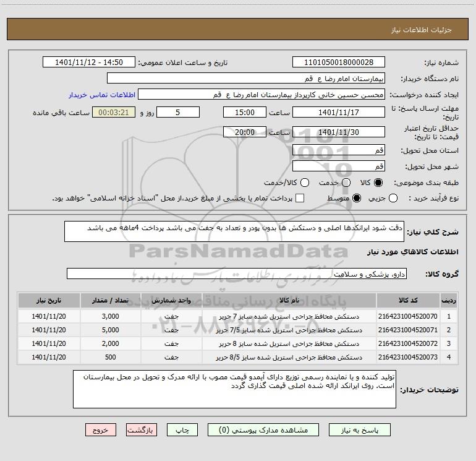
Task: Click the کد کالا column header
Action: click(408, 301)
